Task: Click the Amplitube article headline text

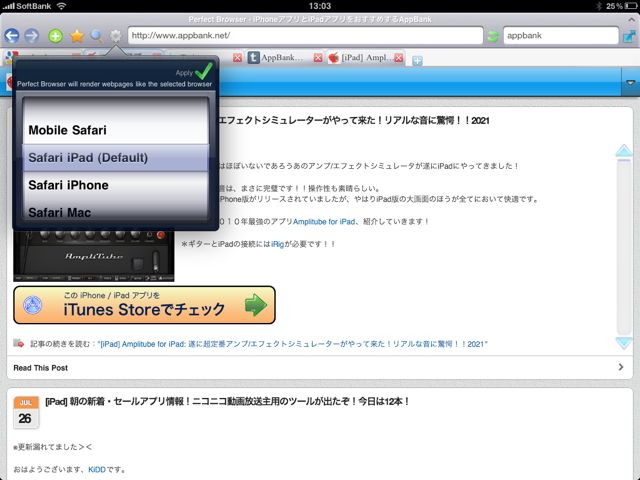Action: (x=353, y=120)
